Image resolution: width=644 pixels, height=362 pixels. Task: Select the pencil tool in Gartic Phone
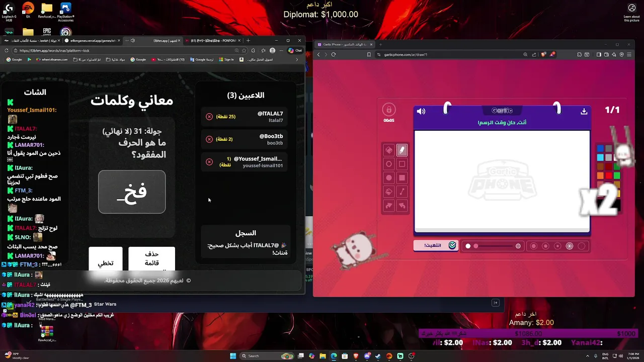[402, 150]
